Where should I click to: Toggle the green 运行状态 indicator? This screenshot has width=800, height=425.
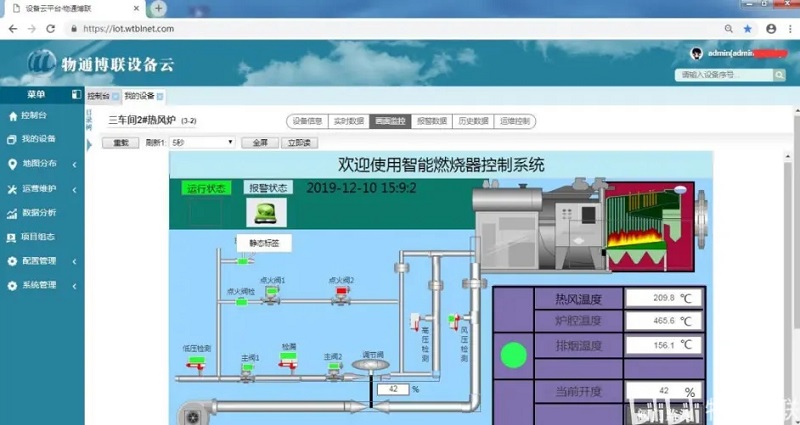coord(206,187)
